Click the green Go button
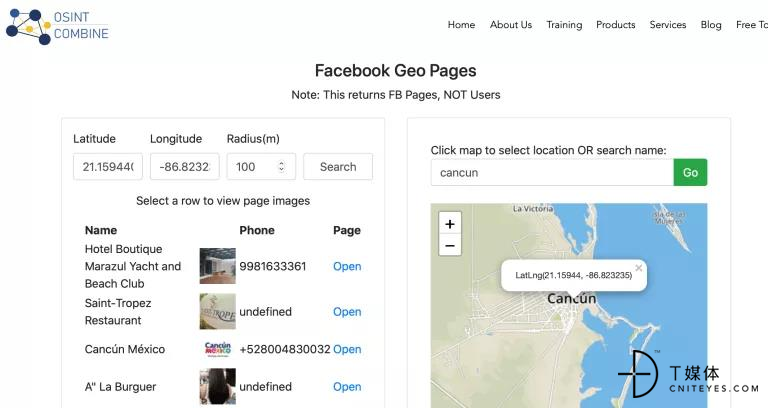 click(x=690, y=172)
